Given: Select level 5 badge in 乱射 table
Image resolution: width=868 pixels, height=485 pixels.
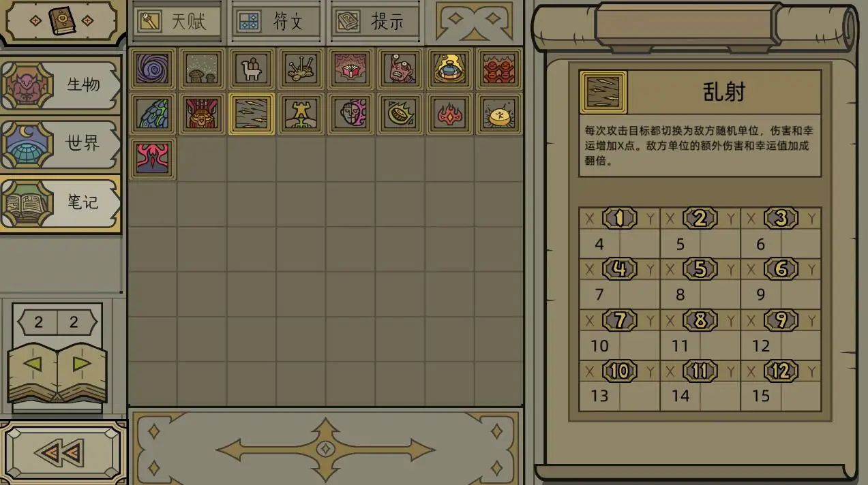Looking at the screenshot, I should click(x=700, y=269).
